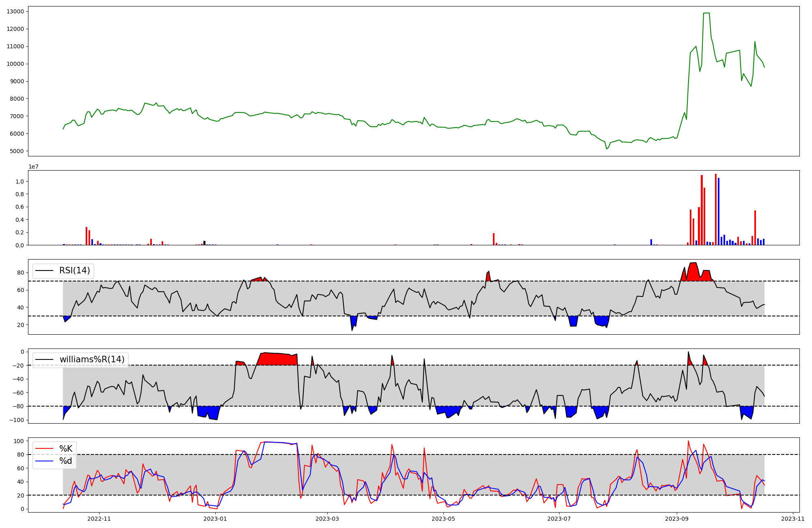The width and height of the screenshot is (812, 528).
Task: Click the tallest blue volume bar
Action: coord(719,211)
